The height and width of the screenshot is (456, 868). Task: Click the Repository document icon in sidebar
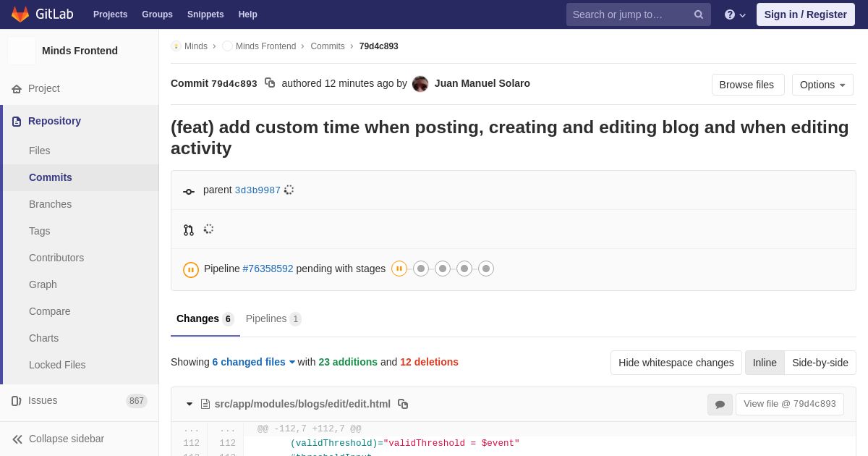coord(17,122)
